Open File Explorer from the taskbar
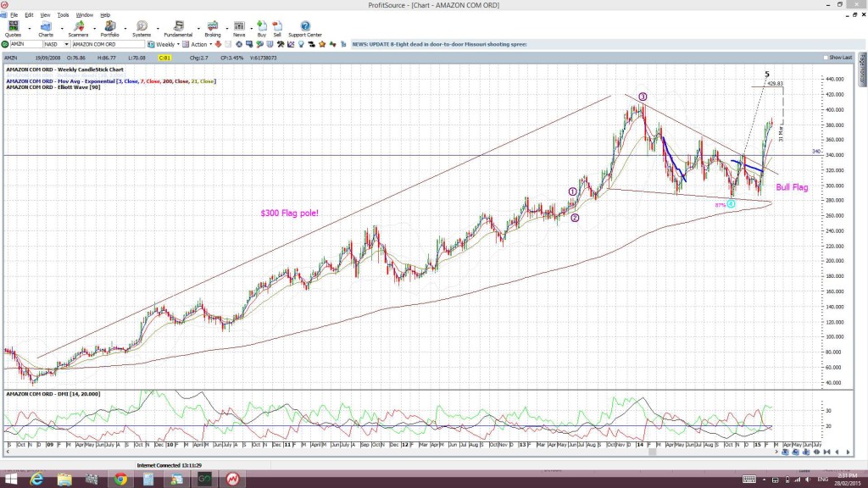The image size is (868, 488). [x=64, y=480]
